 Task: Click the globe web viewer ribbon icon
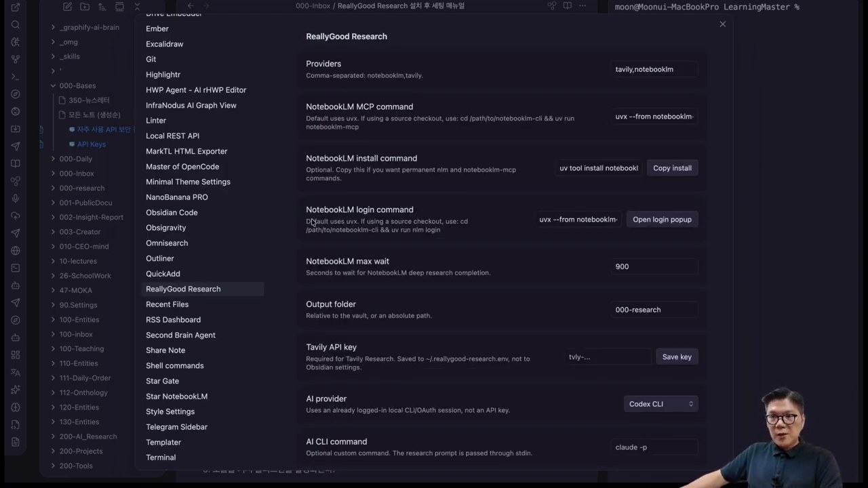tap(16, 251)
